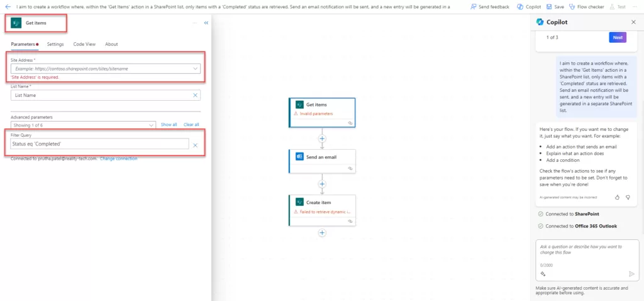Select the Send an email action card
644x301 pixels.
click(x=322, y=161)
